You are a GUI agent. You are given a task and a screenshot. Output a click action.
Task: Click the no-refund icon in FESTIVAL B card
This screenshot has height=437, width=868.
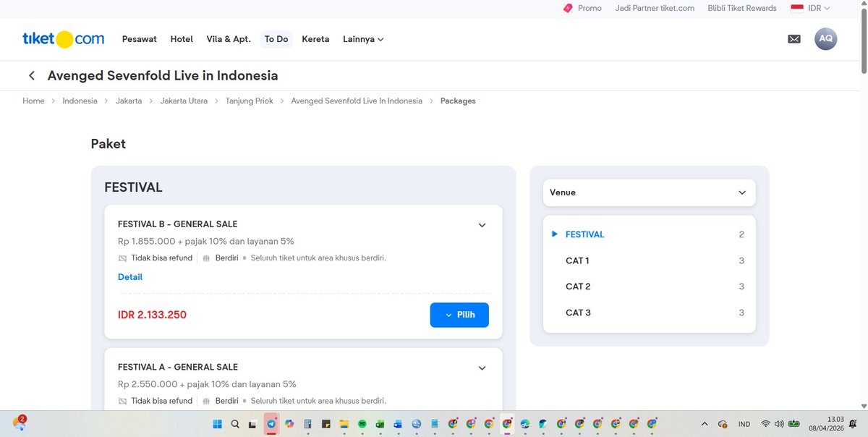pyautogui.click(x=122, y=258)
